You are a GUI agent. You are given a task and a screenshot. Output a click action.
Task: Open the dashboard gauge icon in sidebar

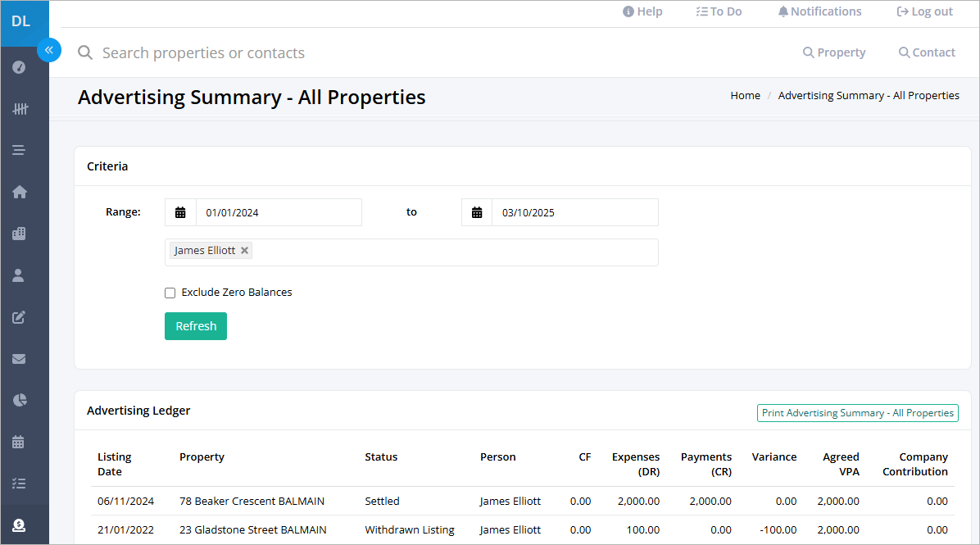tap(19, 67)
